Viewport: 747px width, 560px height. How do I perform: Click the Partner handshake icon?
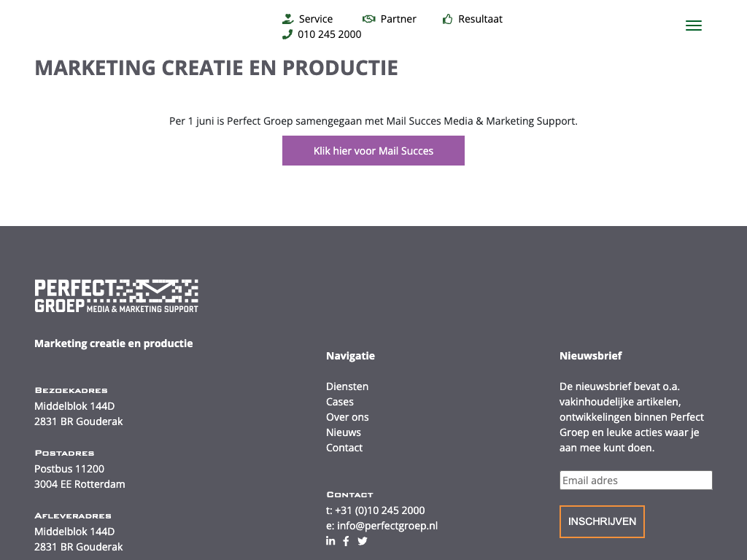369,19
